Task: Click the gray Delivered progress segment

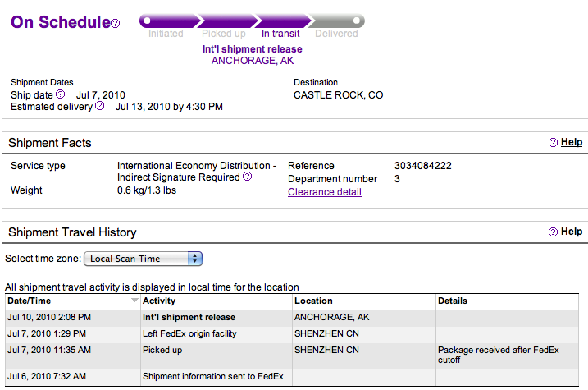Action: [336, 21]
